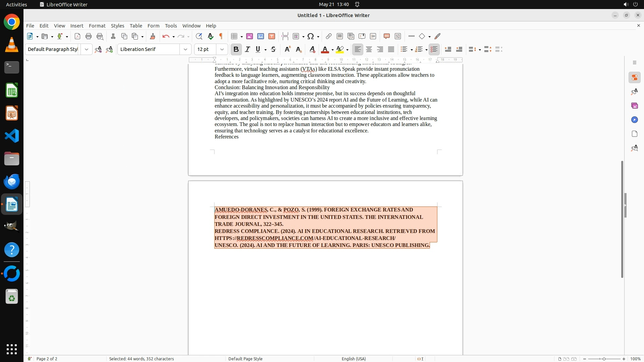
Task: Open the sidebar Navigator compass icon
Action: [634, 120]
